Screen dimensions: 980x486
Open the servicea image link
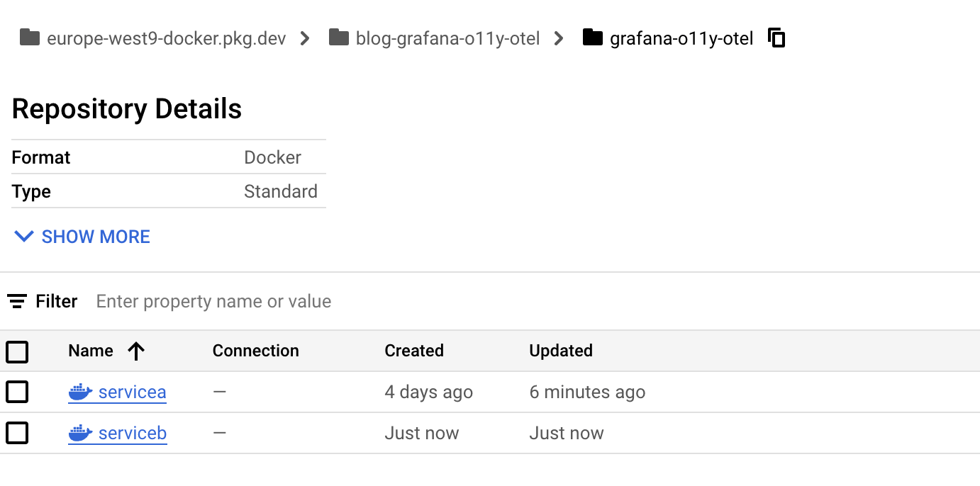click(132, 392)
